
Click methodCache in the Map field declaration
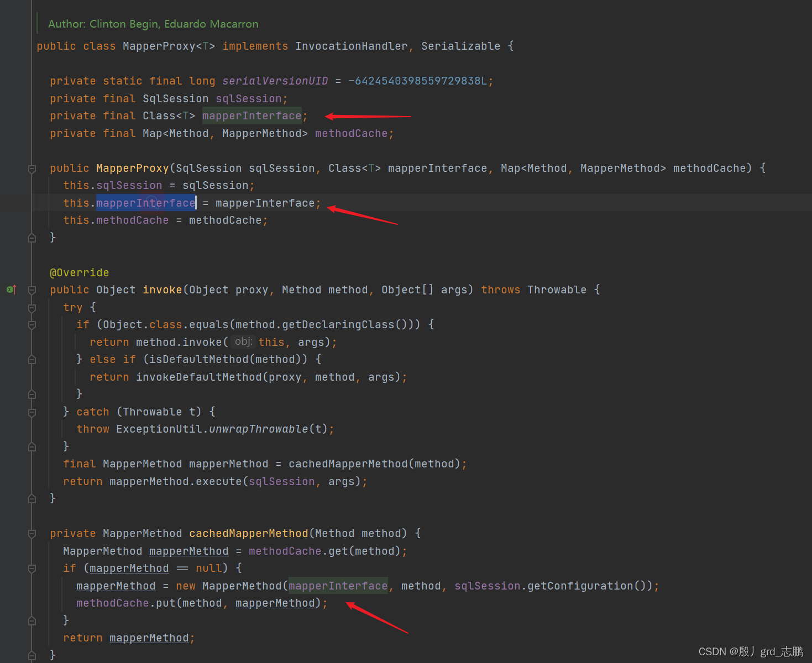pyautogui.click(x=352, y=134)
